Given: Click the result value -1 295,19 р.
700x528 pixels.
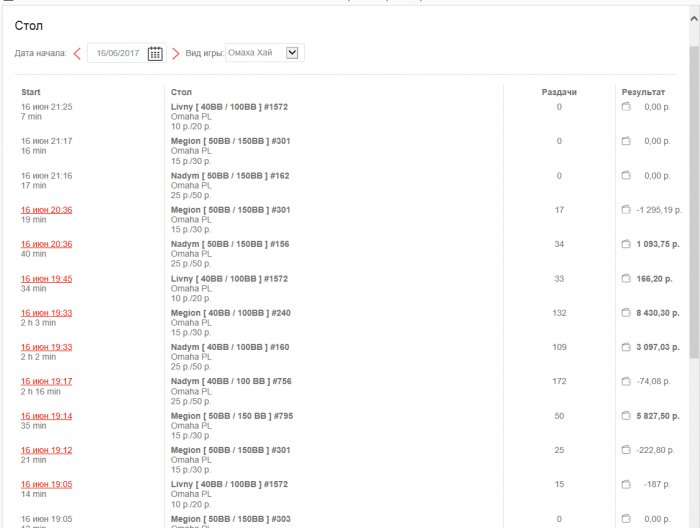Looking at the screenshot, I should point(659,210).
